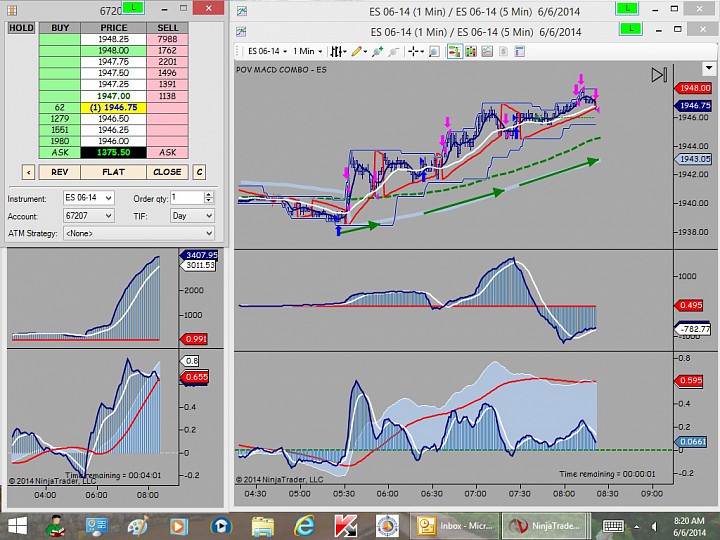This screenshot has width=720, height=540.
Task: Open the Indicators icon in chart toolbar
Action: coord(487,51)
